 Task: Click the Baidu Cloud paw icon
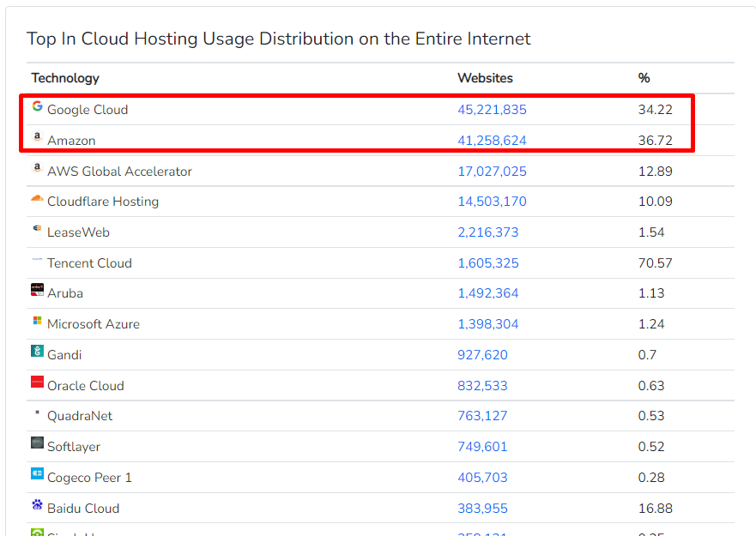tap(37, 504)
